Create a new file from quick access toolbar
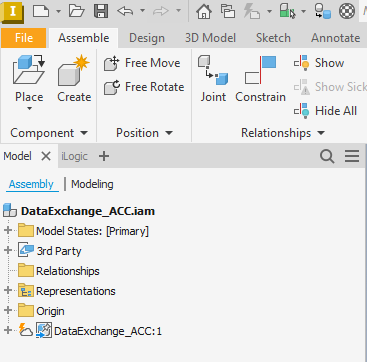The image size is (367, 362). 41,11
